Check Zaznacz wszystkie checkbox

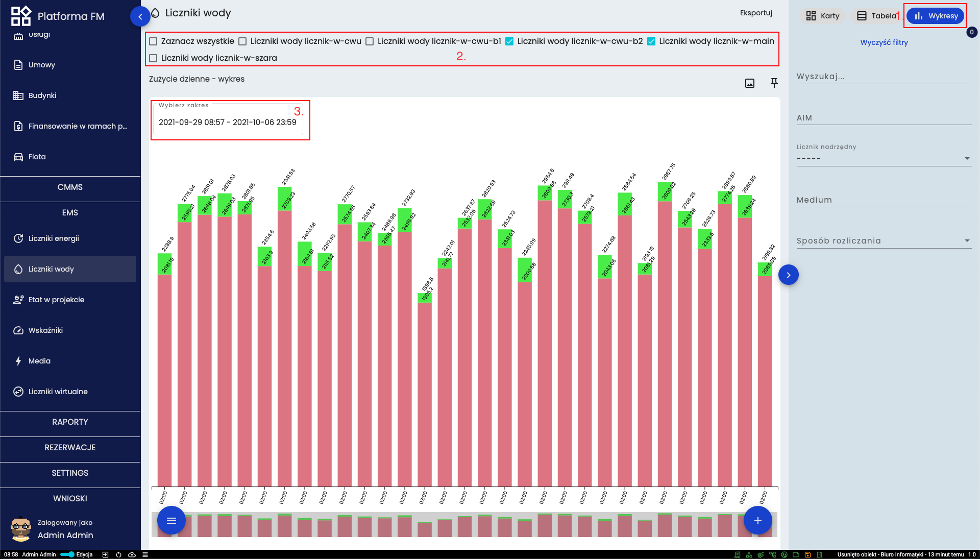coord(153,41)
